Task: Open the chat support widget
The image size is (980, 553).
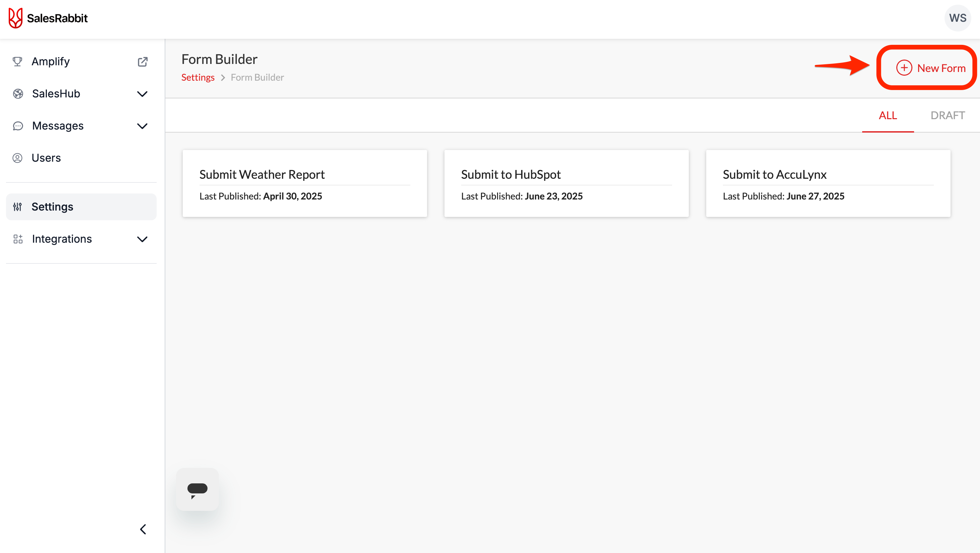Action: pyautogui.click(x=197, y=489)
